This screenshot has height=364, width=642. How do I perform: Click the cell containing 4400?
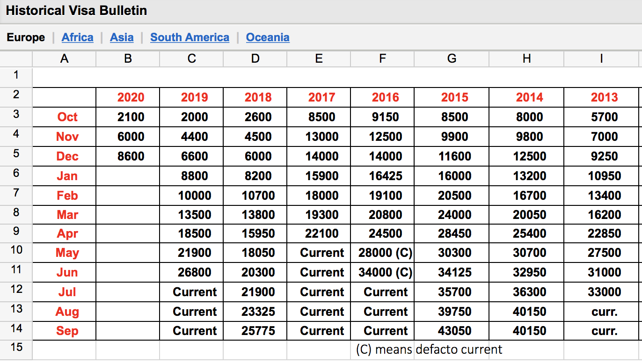click(191, 137)
